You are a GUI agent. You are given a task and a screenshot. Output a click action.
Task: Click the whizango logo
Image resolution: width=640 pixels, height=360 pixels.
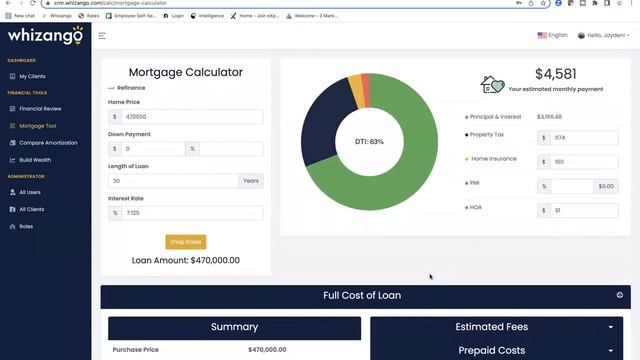[45, 35]
